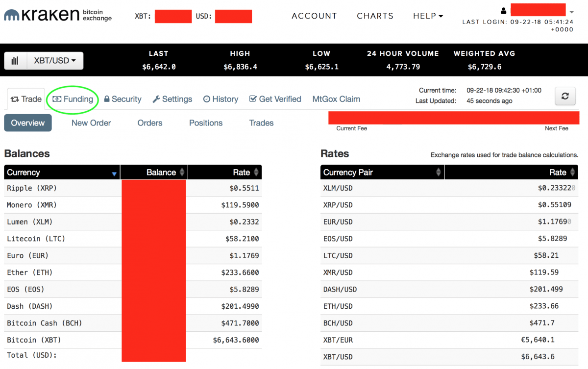588x369 pixels.
Task: Switch to the Funding tab
Action: (73, 99)
